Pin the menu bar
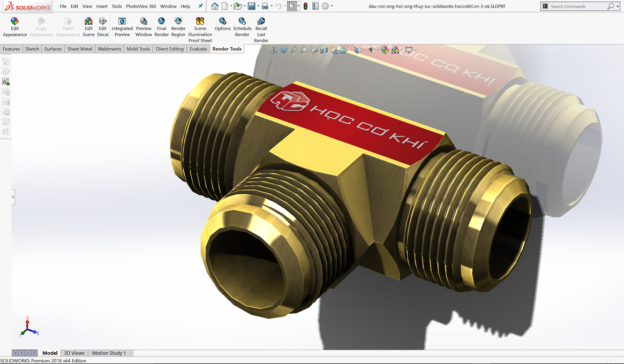The height and width of the screenshot is (364, 624). point(200,6)
